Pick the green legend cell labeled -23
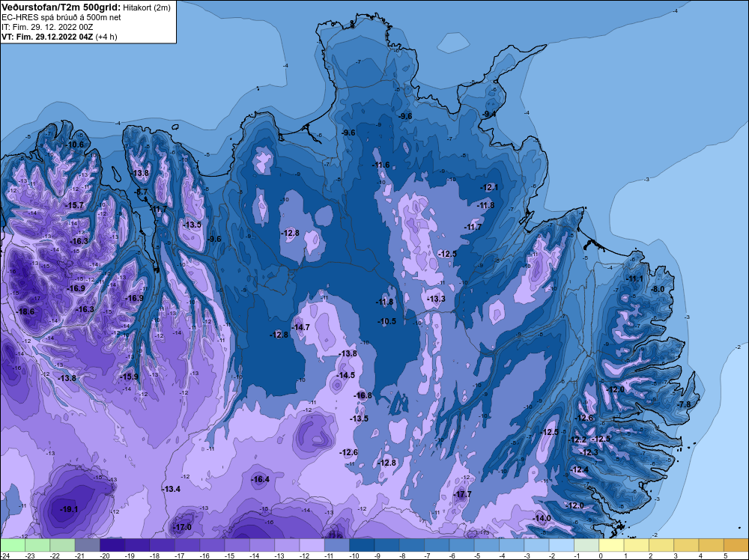The image size is (749, 560). 37,545
